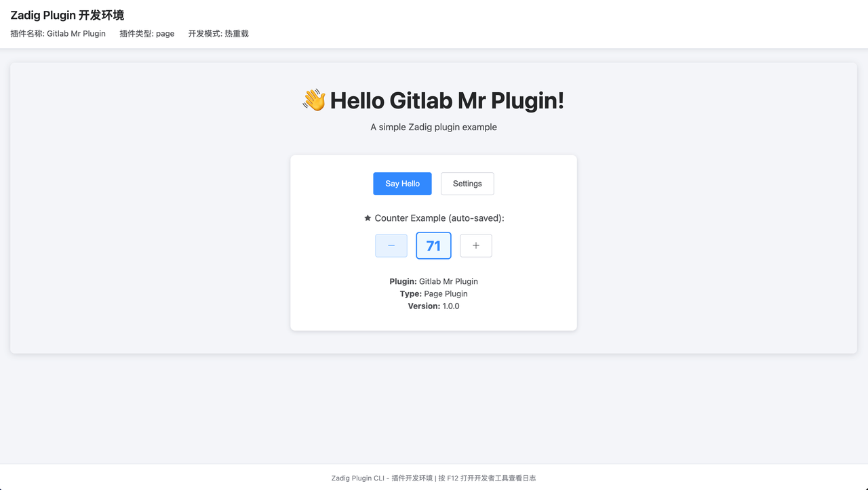The height and width of the screenshot is (490, 868).
Task: Click the Plugin: Gitlab Mr Plugin line
Action: click(434, 281)
